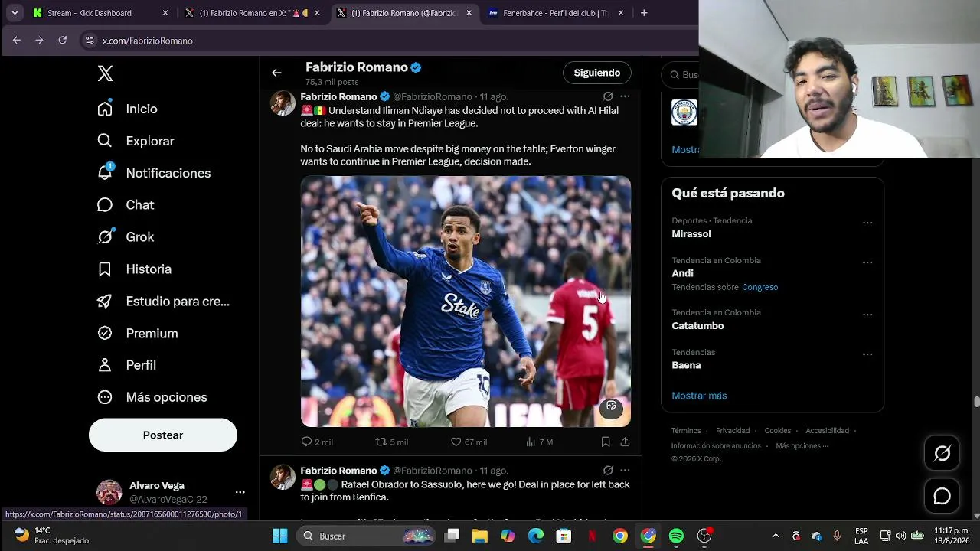This screenshot has height=551, width=980.
Task: Open more options on Ndiaye post
Action: [x=625, y=96]
